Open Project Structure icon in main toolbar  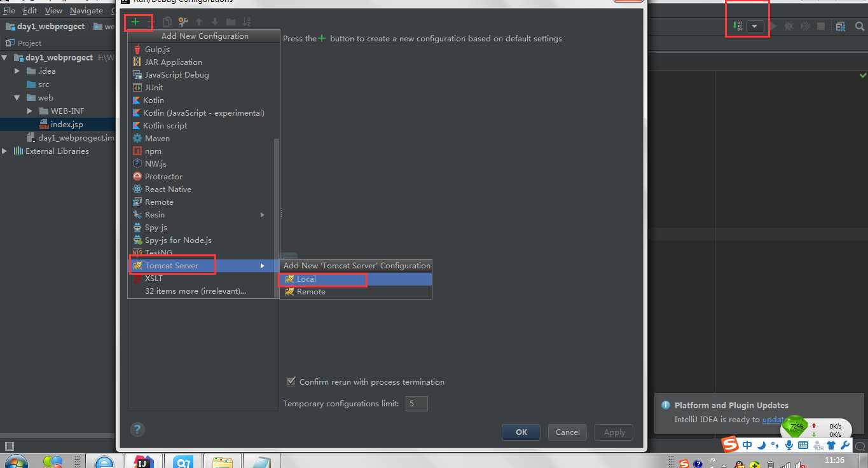[841, 26]
